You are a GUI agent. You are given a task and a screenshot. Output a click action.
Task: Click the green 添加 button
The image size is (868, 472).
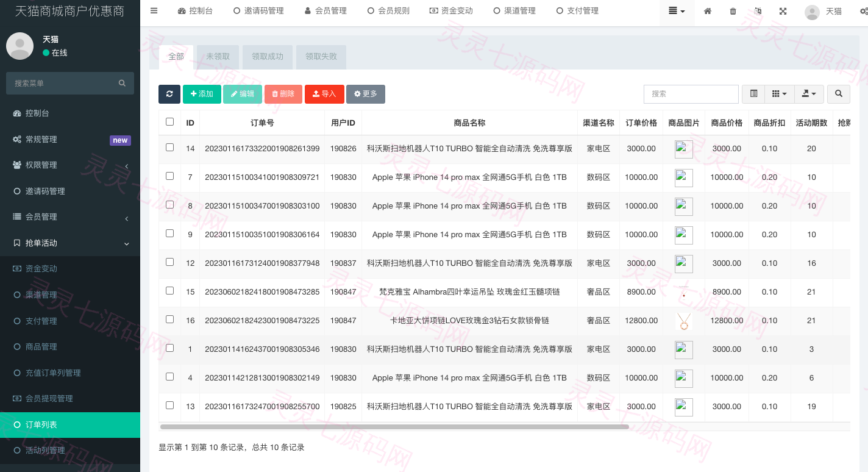[202, 94]
